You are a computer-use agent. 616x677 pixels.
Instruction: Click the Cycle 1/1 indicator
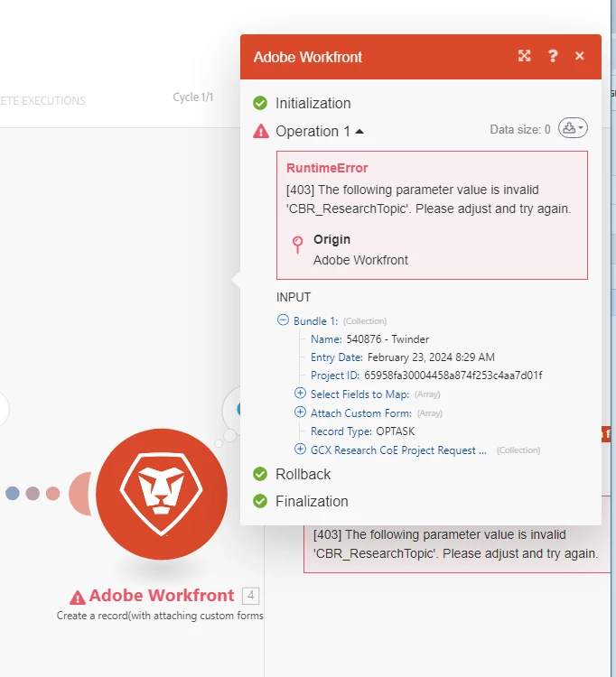coord(193,97)
